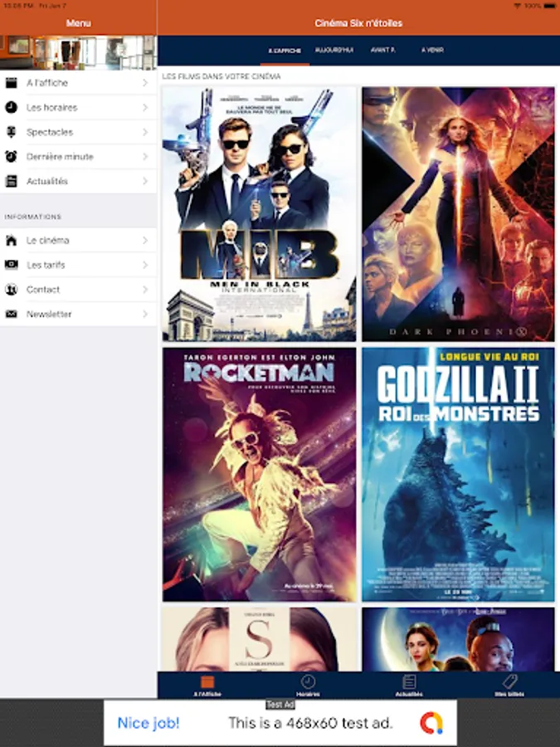Tap the banknote icon beside Les tarifs
Viewport: 560px width, 747px height.
pyautogui.click(x=11, y=265)
